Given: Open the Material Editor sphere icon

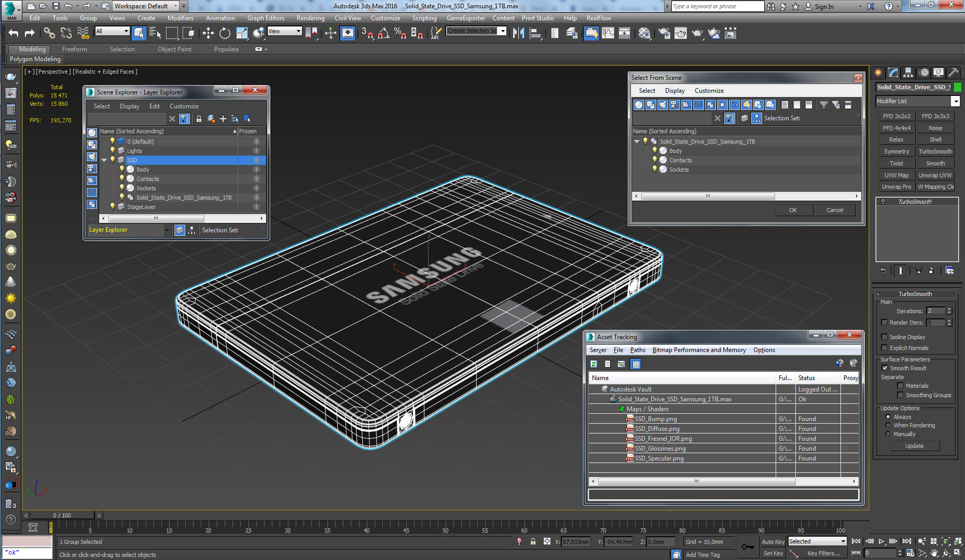Looking at the screenshot, I should click(644, 33).
